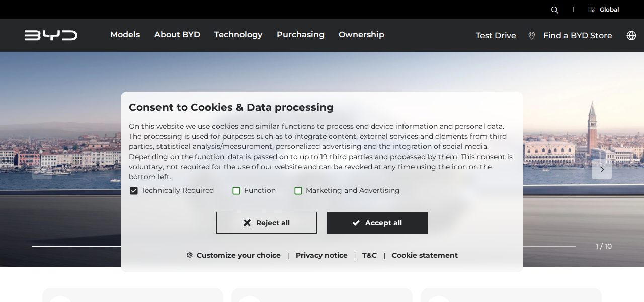Toggle the Technically Required checkbox
Screen dimensions: 644x302
(x=134, y=191)
